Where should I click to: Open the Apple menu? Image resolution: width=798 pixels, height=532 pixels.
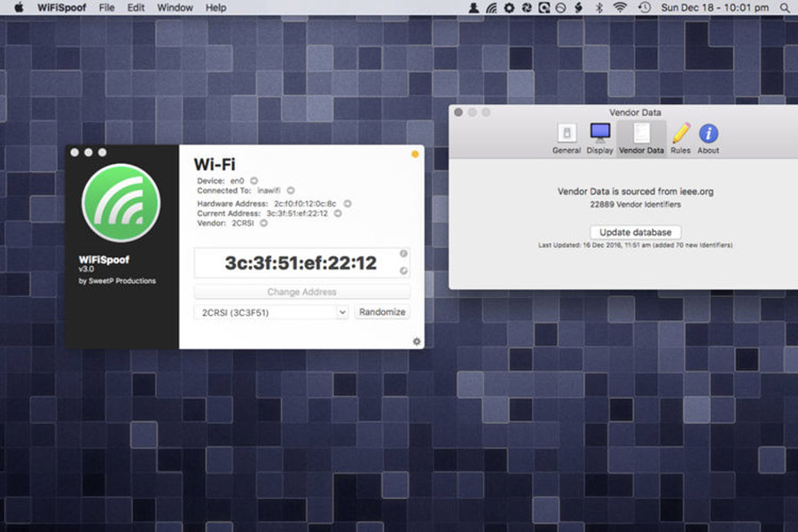click(x=19, y=8)
